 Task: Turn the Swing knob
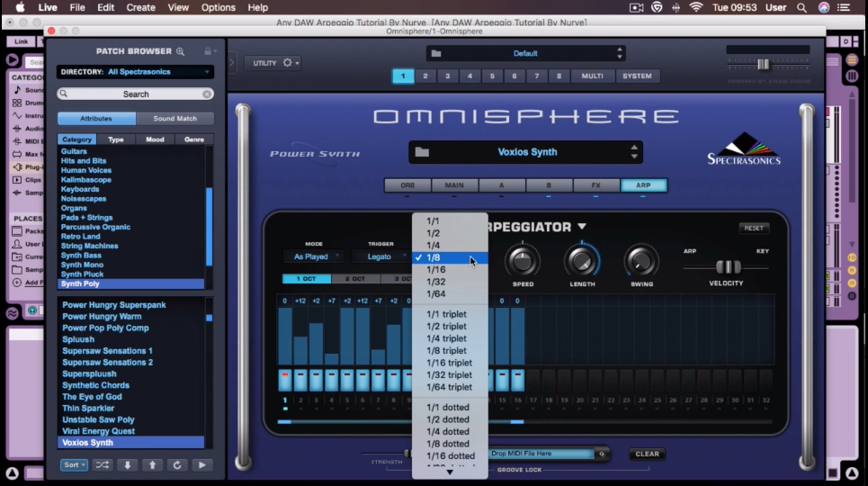[x=641, y=262]
